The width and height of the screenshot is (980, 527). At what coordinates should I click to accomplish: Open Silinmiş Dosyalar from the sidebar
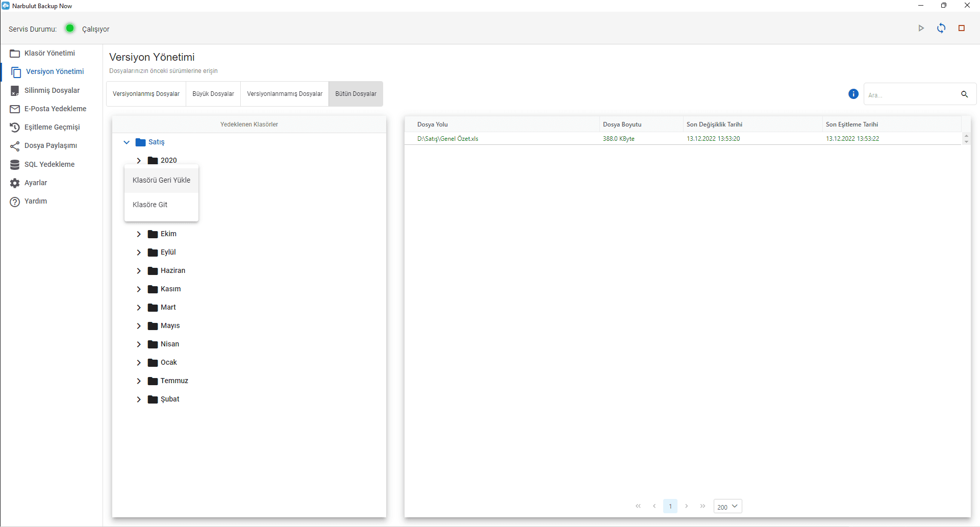(52, 90)
